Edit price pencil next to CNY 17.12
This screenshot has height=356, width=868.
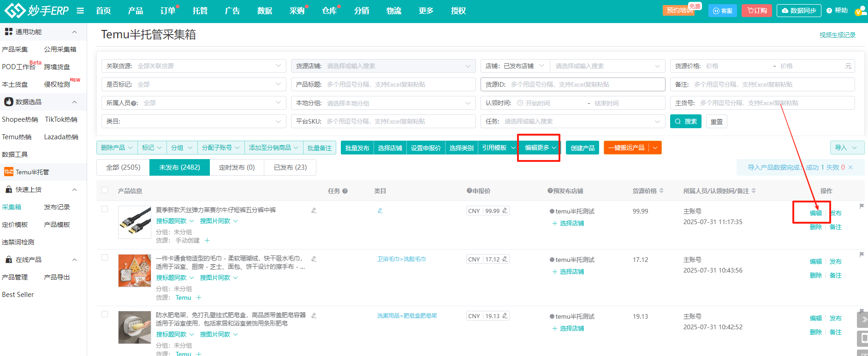coord(505,259)
